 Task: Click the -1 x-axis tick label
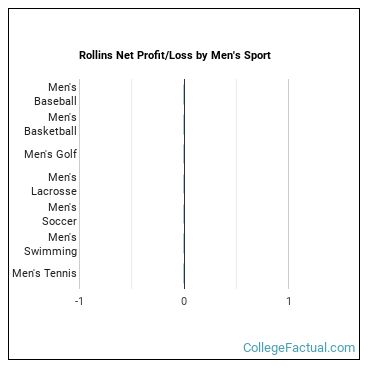(x=79, y=301)
